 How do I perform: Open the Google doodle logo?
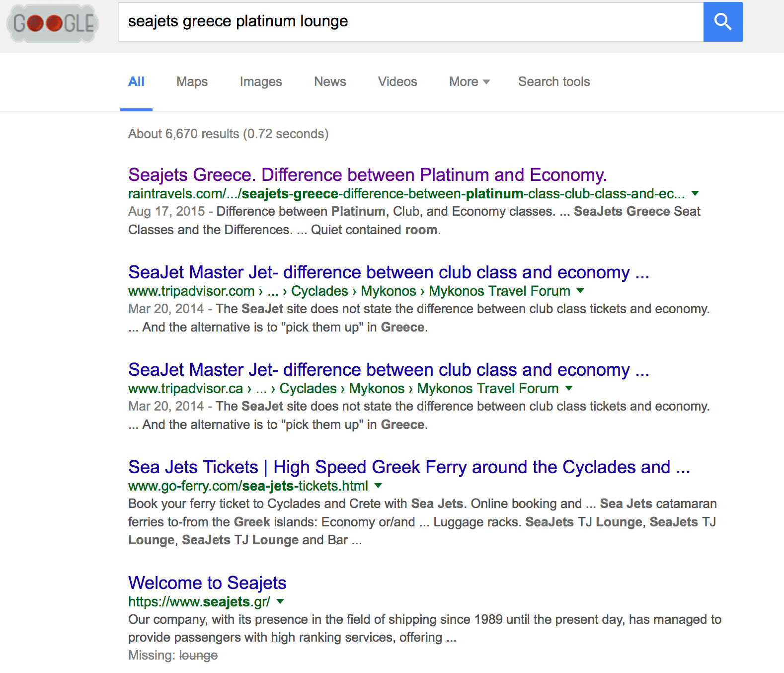coord(53,23)
